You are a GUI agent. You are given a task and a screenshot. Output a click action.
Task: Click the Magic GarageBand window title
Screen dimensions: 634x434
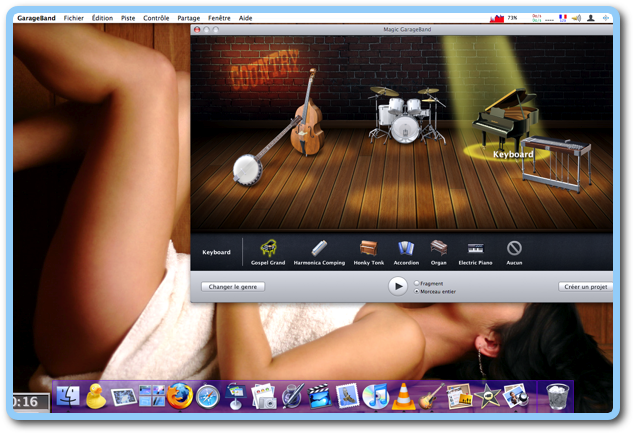(x=407, y=30)
